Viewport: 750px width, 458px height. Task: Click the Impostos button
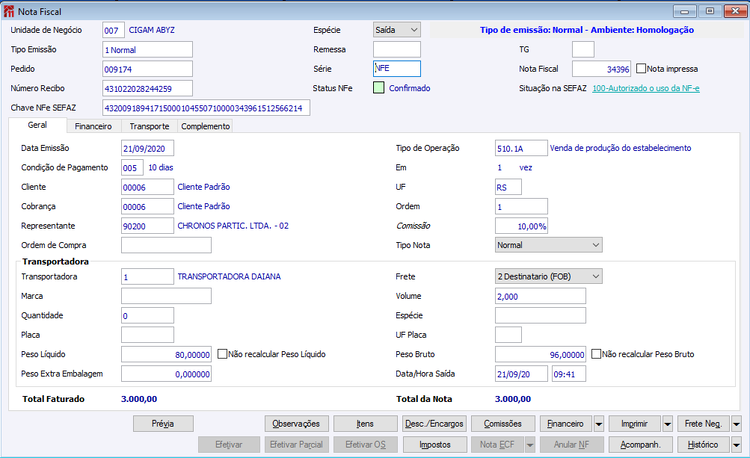[434, 445]
